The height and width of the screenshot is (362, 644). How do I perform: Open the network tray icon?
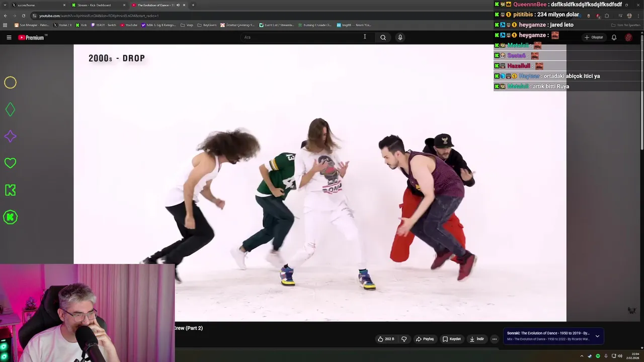pyautogui.click(x=614, y=356)
